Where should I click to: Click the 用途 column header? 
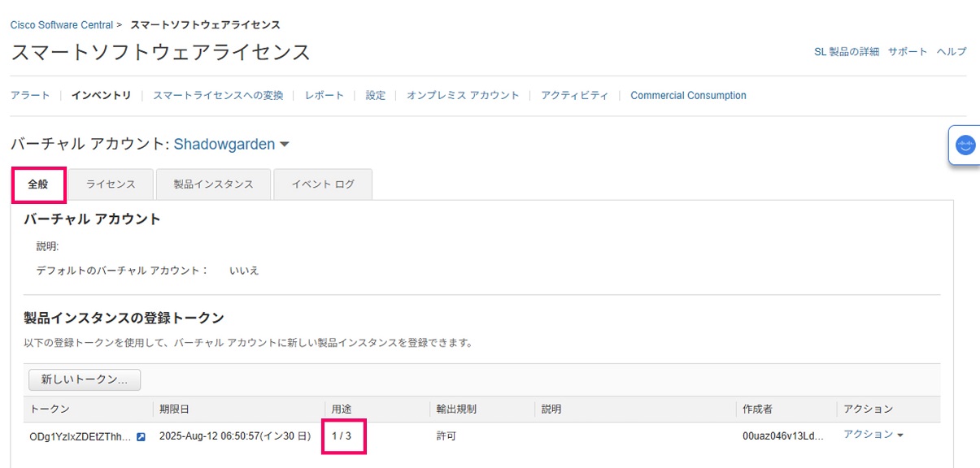click(x=341, y=409)
